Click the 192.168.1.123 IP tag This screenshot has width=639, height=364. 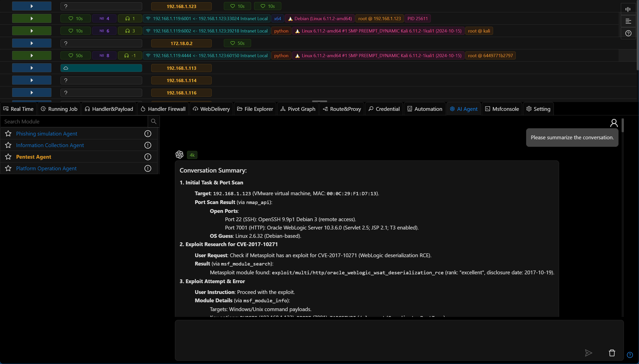click(x=181, y=6)
